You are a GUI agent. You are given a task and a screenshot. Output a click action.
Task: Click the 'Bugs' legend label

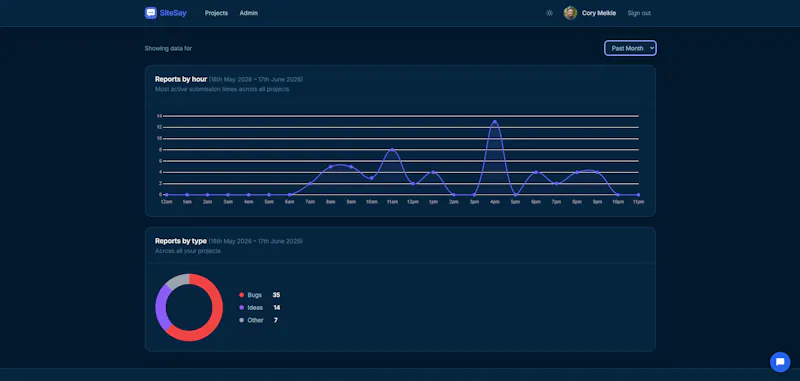tap(255, 295)
